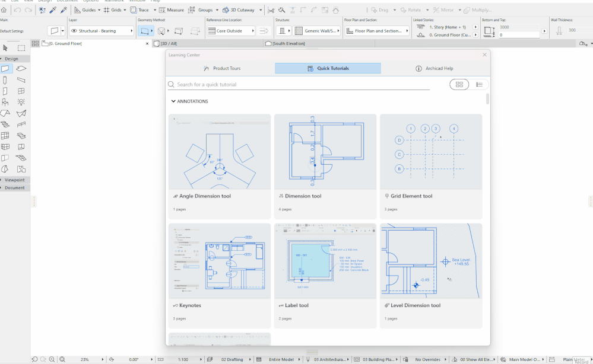Click the quick tutorial search field
The width and height of the screenshot is (593, 364).
[x=299, y=85]
